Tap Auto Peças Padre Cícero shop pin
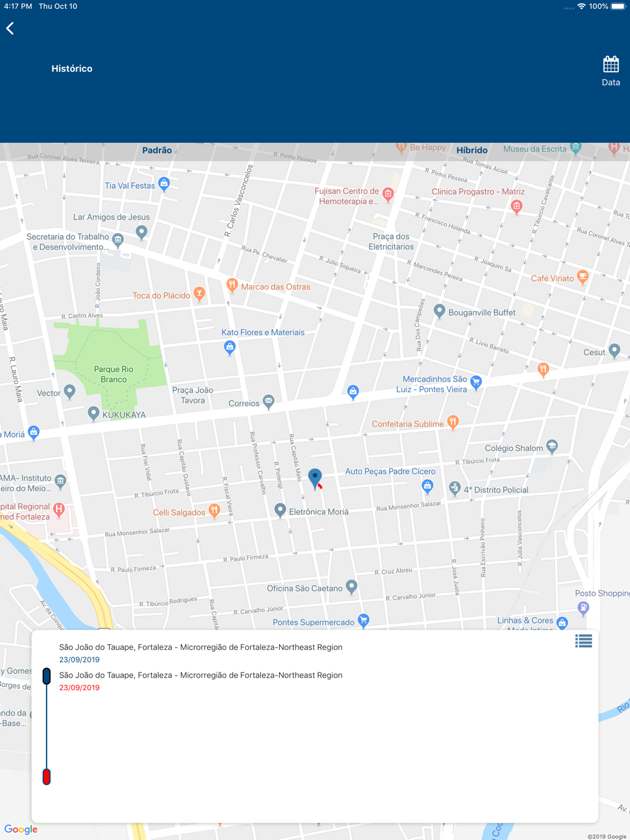The height and width of the screenshot is (840, 630). (428, 486)
